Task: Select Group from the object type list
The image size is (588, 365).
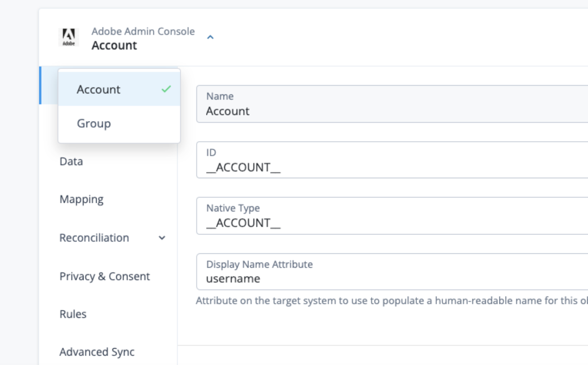Action: [x=94, y=123]
